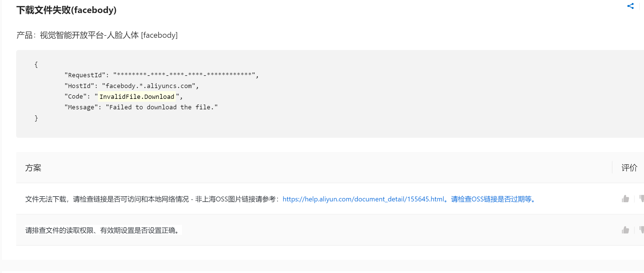The width and height of the screenshot is (644, 273).
Task: Click the opening brace of JSON
Action: [36, 64]
